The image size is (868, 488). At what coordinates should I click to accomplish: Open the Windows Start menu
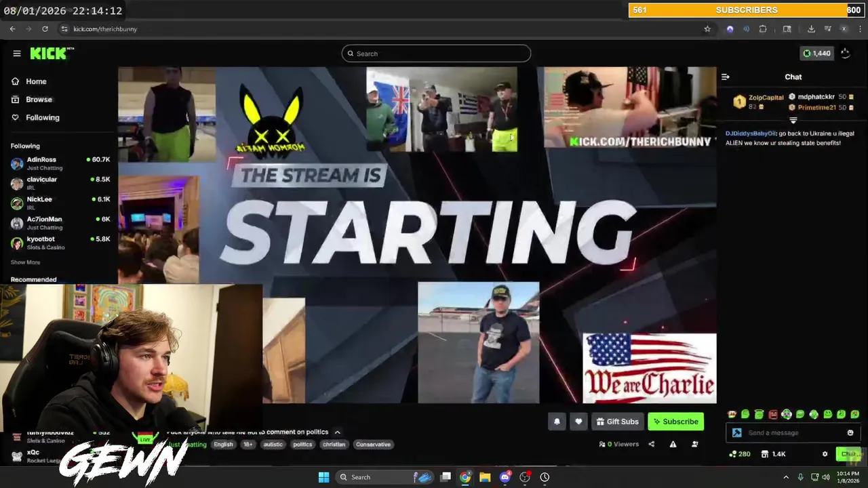[x=323, y=477]
